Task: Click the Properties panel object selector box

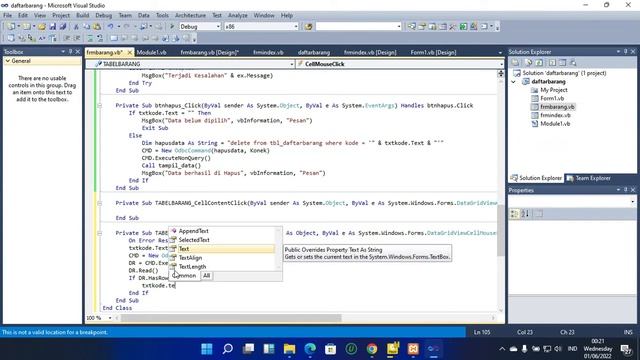Action: coord(572,201)
